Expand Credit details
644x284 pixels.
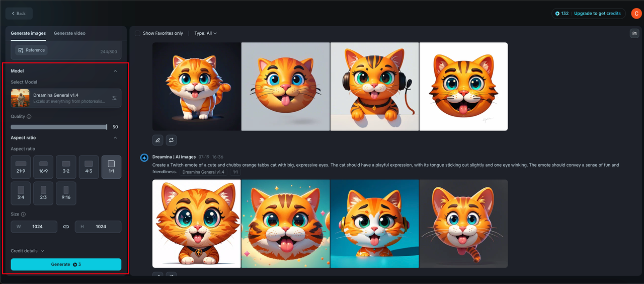[27, 251]
